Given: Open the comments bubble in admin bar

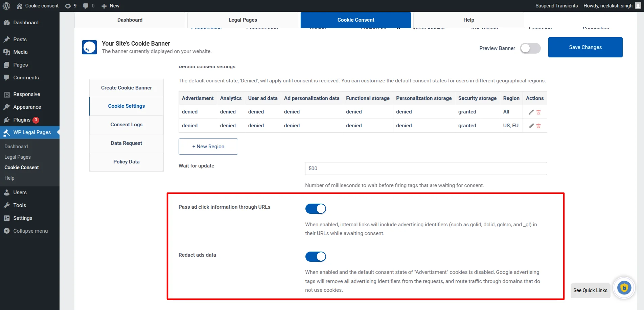Looking at the screenshot, I should coord(86,6).
